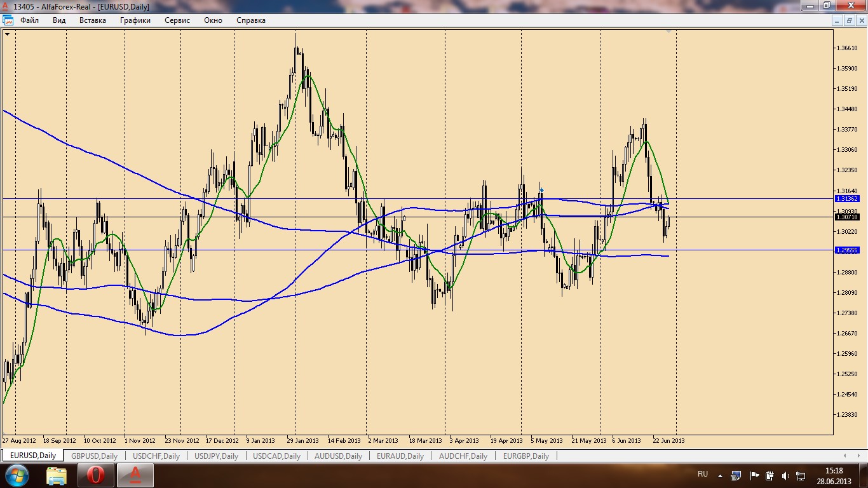Click the chart tabs scroll-left arrow
This screenshot has height=488, width=868.
pyautogui.click(x=844, y=456)
